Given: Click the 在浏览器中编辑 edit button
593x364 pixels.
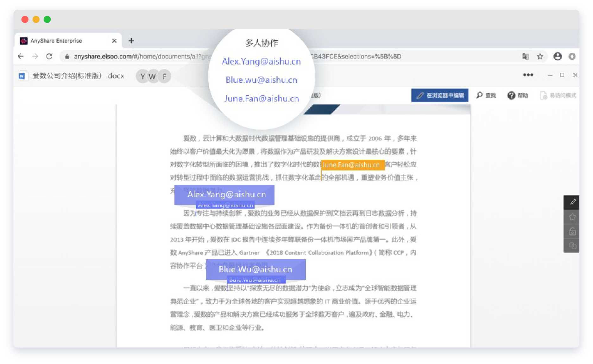Looking at the screenshot, I should tap(440, 95).
